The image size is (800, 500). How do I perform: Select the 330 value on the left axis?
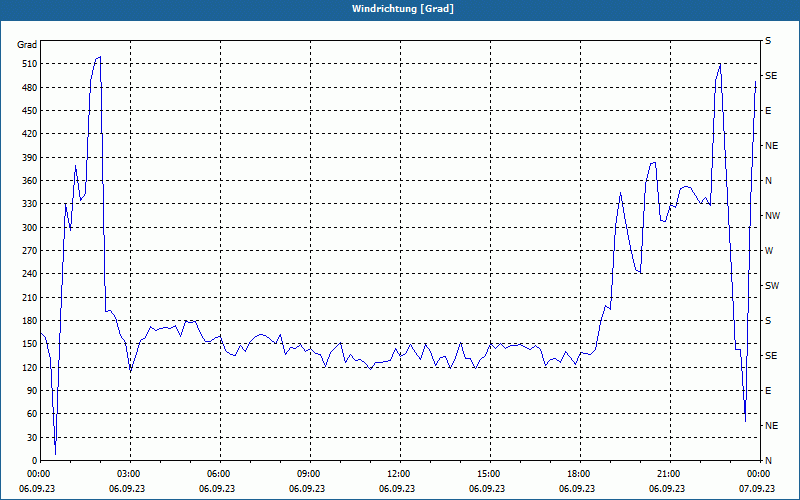[x=28, y=204]
